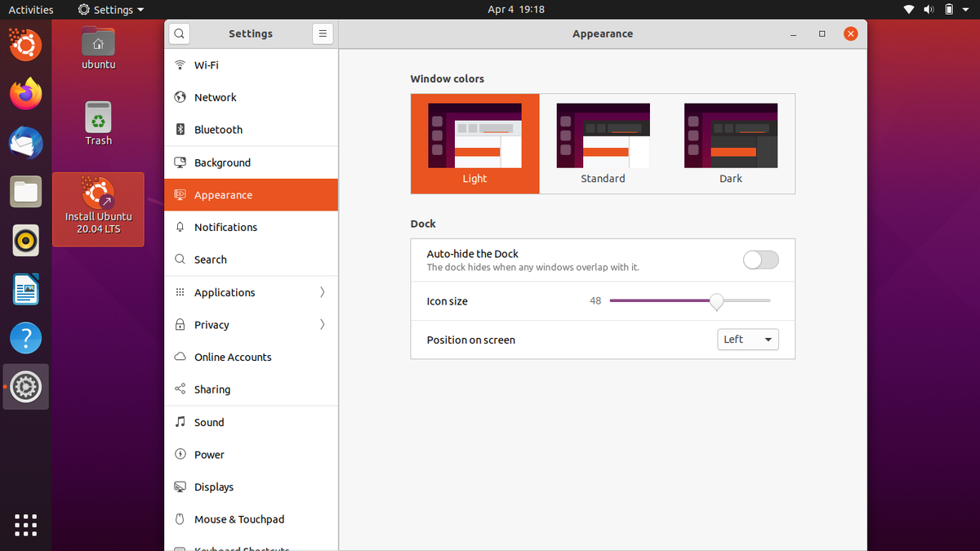
Task: Open the search icon in Settings header
Action: click(x=179, y=33)
